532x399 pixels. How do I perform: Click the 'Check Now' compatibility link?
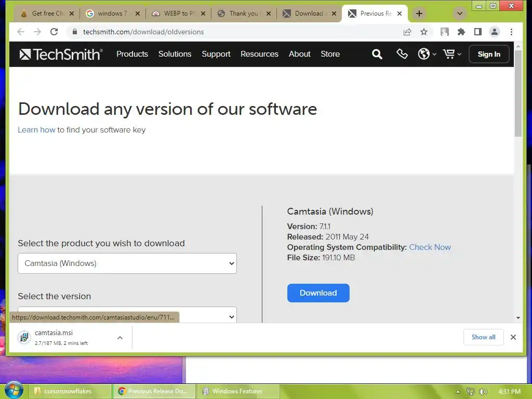tap(430, 247)
